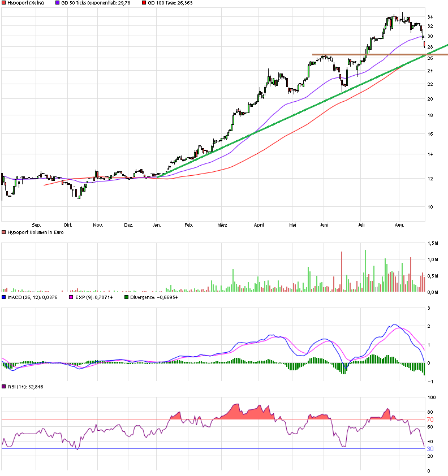Click the purple GD 50 Ticks legend swatch
448x476 pixels.
[x=57, y=3]
